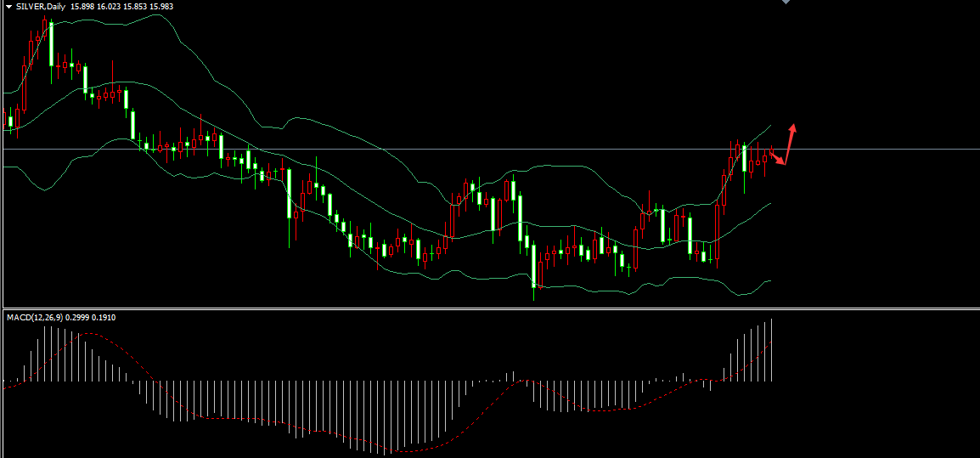Click the divider between chart and MACD window
980x458 pixels.
tap(490, 308)
